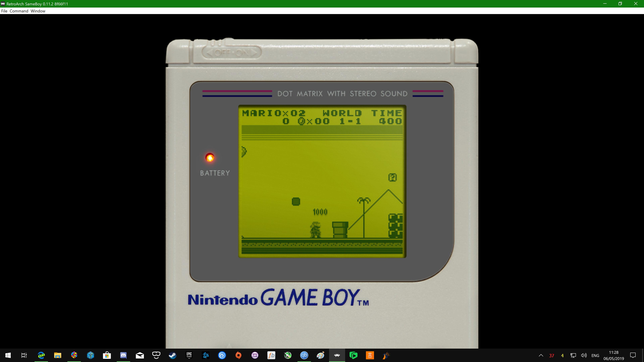The width and height of the screenshot is (644, 362).
Task: Select the RetroArch invader icon on the taskbar
Action: 337,355
